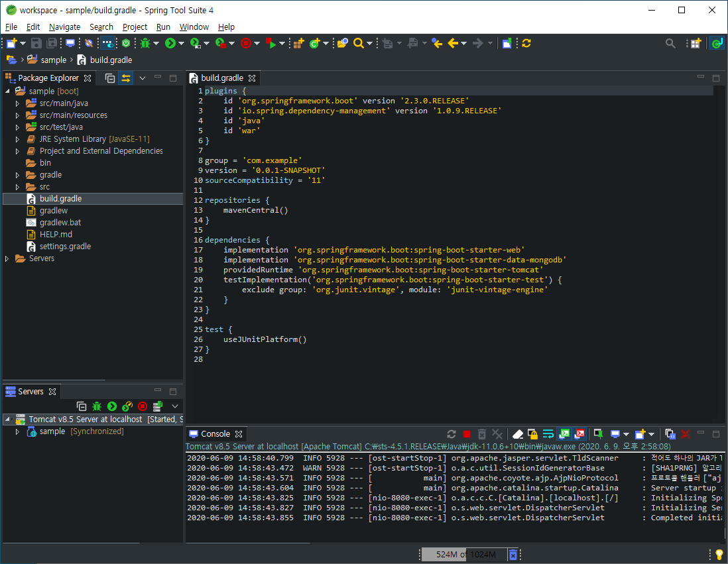This screenshot has width=728, height=564.
Task: Click the Last Edit Location arrow icon
Action: (437, 43)
